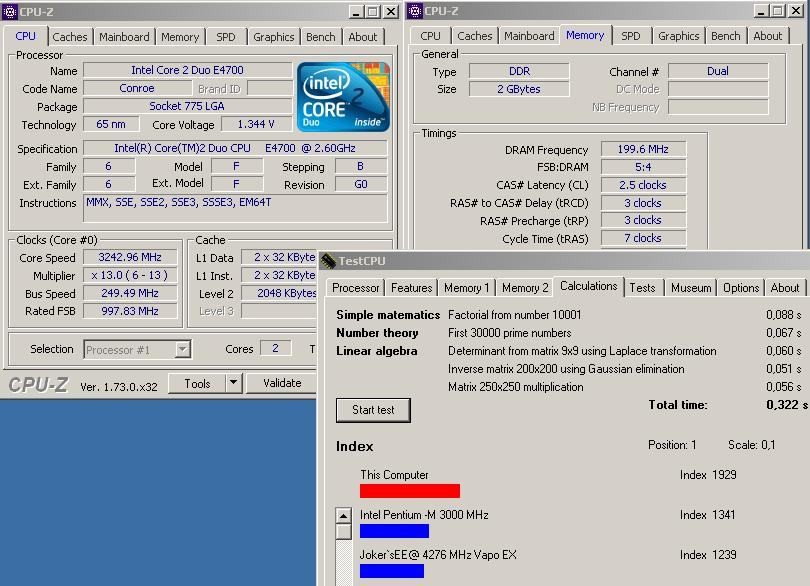Screen dimensions: 810x586
Task: Open the About tab in left CPU-Z window
Action: 363,37
